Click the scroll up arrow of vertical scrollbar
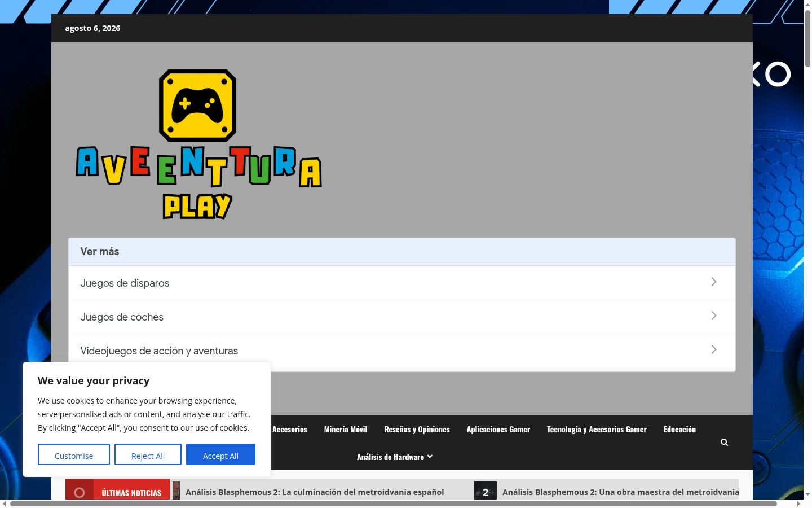812x508 pixels. coord(807,4)
